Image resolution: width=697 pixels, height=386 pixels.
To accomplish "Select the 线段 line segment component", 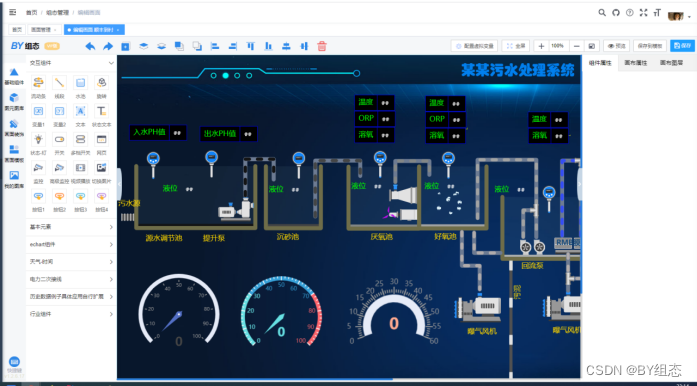I will [59, 83].
